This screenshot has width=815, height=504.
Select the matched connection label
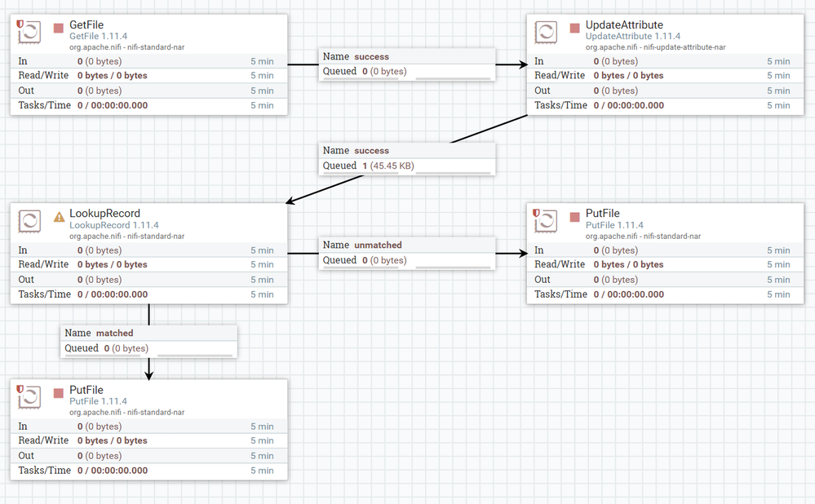pos(148,342)
